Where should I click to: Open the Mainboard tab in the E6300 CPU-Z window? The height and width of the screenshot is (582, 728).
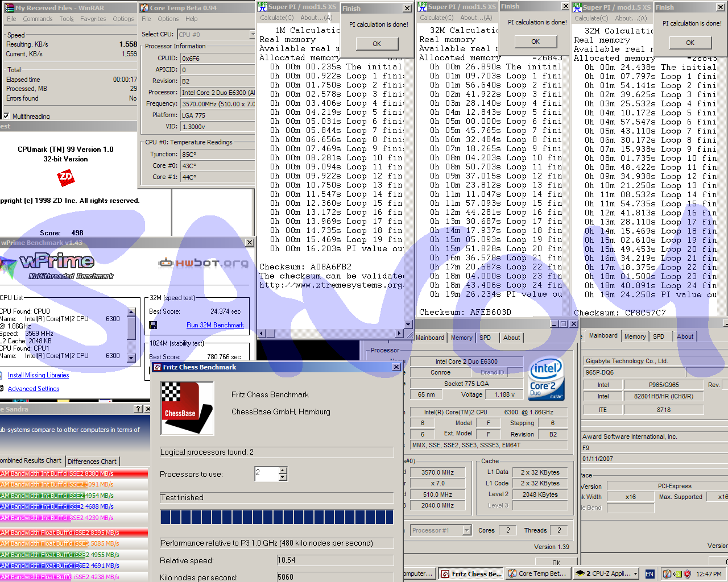pos(429,338)
